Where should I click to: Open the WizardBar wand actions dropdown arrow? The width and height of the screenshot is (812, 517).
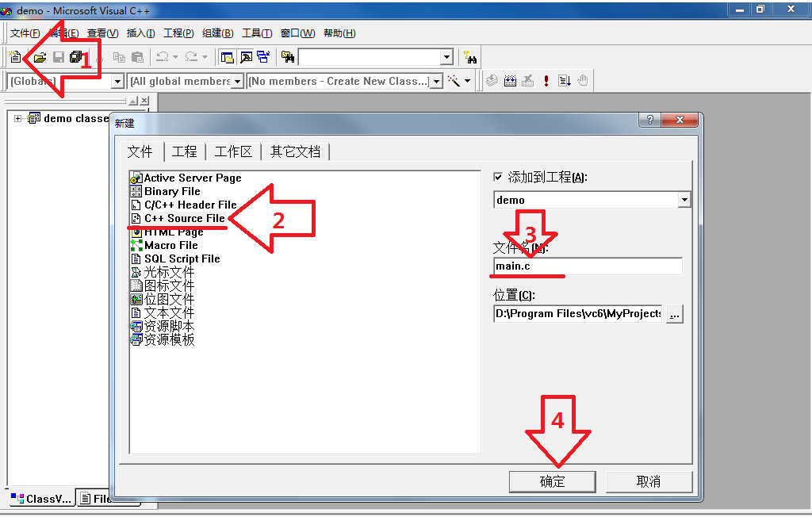(x=467, y=81)
